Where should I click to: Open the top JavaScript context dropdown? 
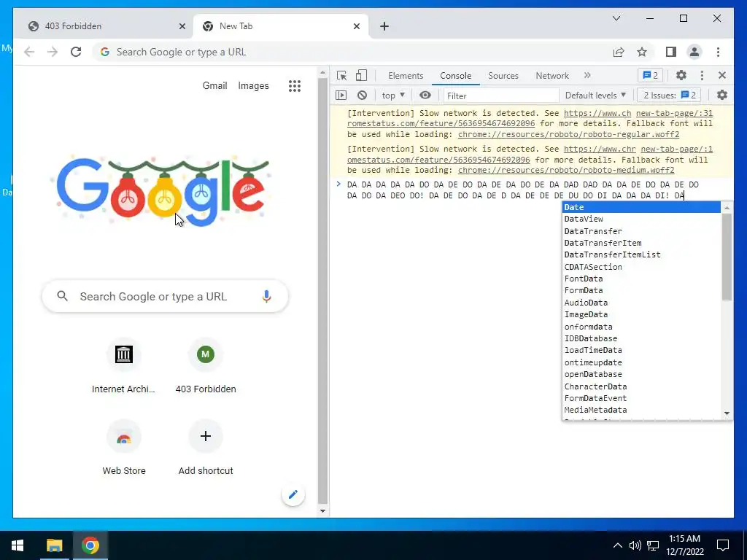pos(393,96)
